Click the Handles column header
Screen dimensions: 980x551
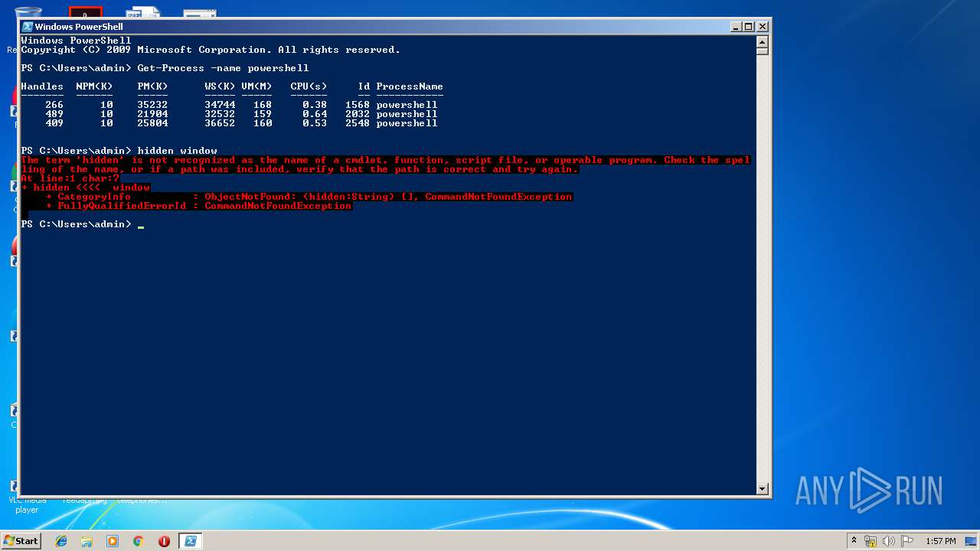(42, 86)
